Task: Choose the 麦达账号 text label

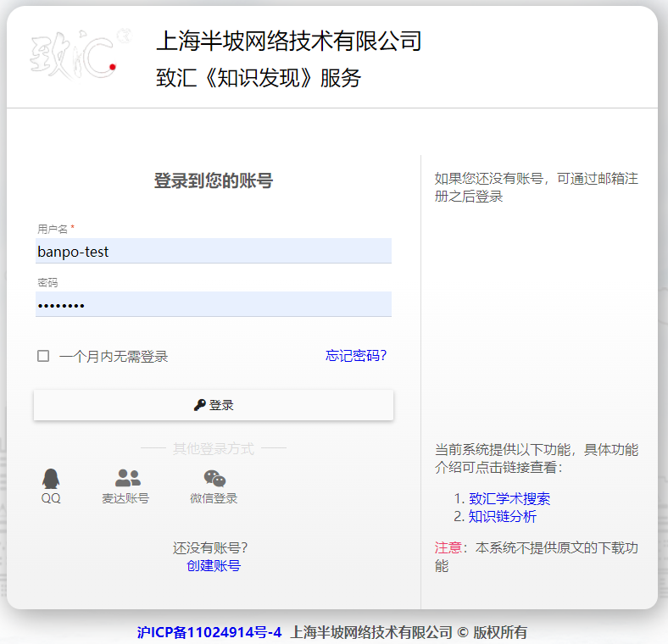Action: [125, 498]
